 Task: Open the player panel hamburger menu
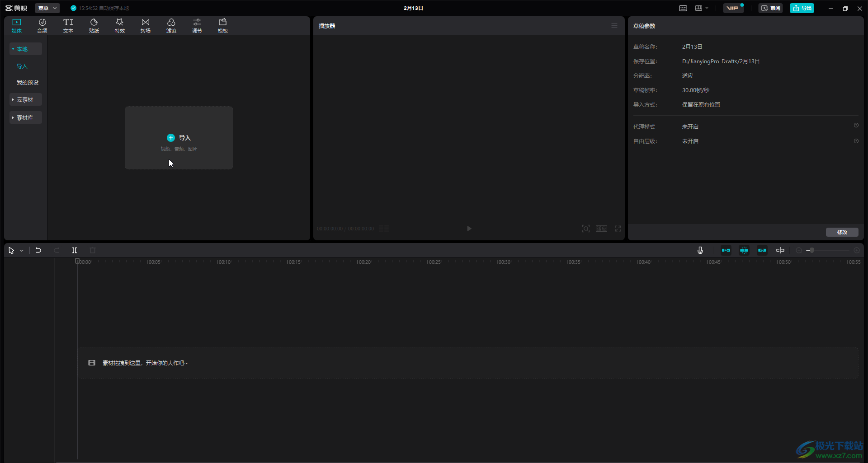click(614, 26)
